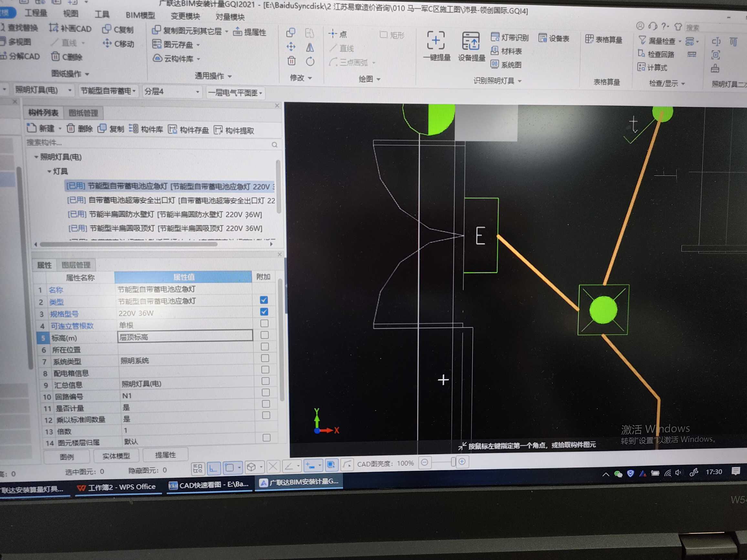747x560 pixels.
Task: Click the 一键提量 tool icon
Action: click(x=436, y=40)
